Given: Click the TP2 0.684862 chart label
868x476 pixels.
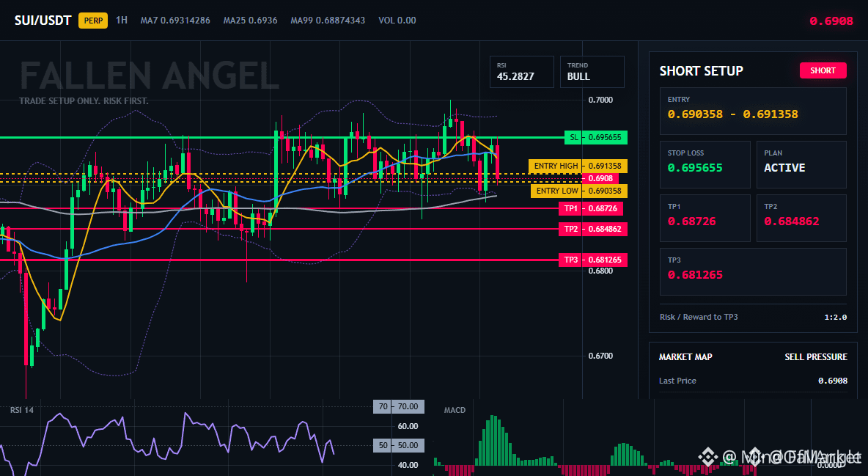Looking at the screenshot, I should pyautogui.click(x=593, y=229).
